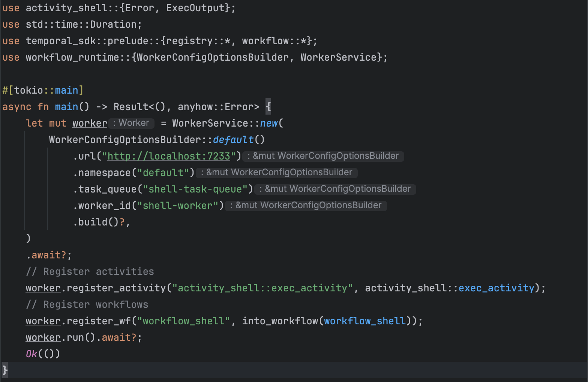Click the underlined worker variable declaration
588x382 pixels.
(90, 123)
